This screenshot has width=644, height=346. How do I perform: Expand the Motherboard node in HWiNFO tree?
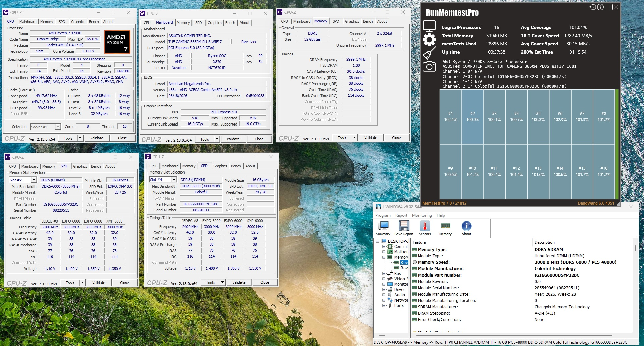click(x=384, y=252)
